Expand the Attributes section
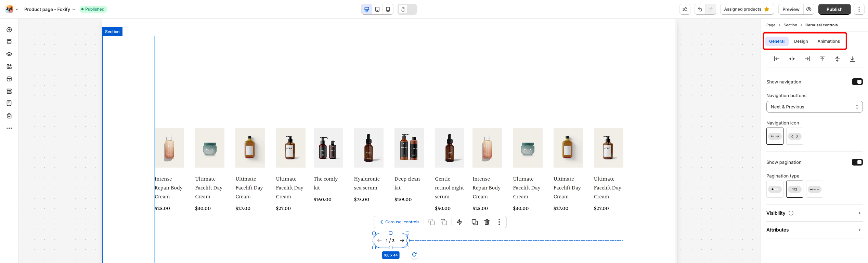 pyautogui.click(x=814, y=230)
